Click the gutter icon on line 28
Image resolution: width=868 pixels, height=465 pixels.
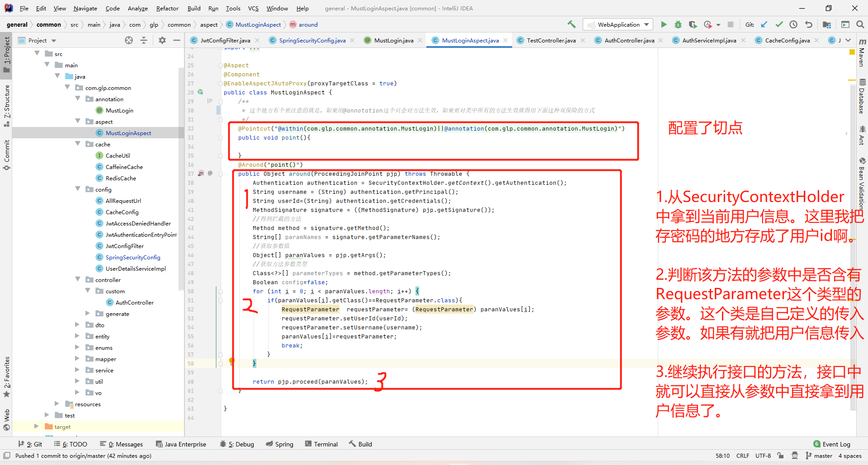click(200, 92)
